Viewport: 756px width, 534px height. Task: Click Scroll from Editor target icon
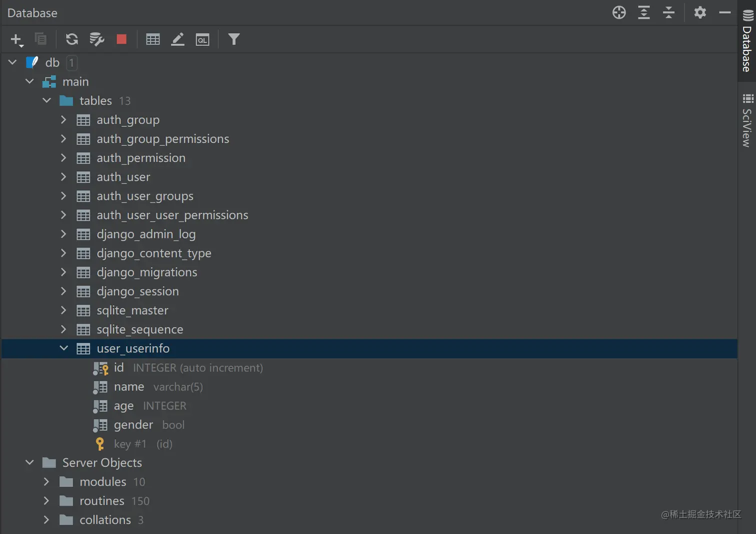point(619,12)
